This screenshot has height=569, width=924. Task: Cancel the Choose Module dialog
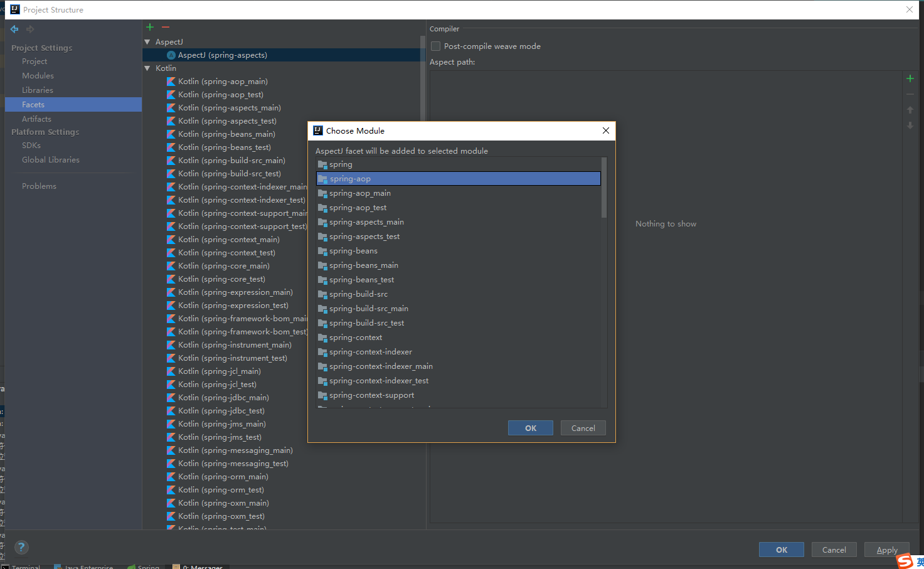pyautogui.click(x=583, y=428)
